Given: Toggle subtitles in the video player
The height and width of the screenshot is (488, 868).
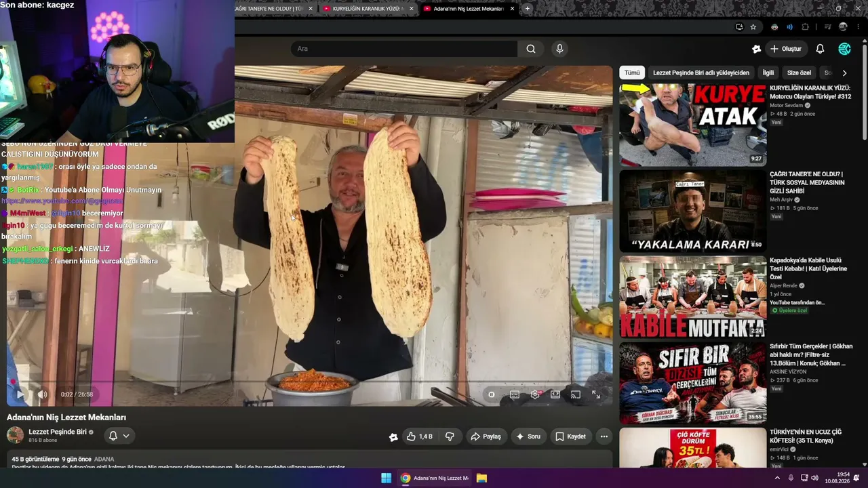Looking at the screenshot, I should pos(515,394).
